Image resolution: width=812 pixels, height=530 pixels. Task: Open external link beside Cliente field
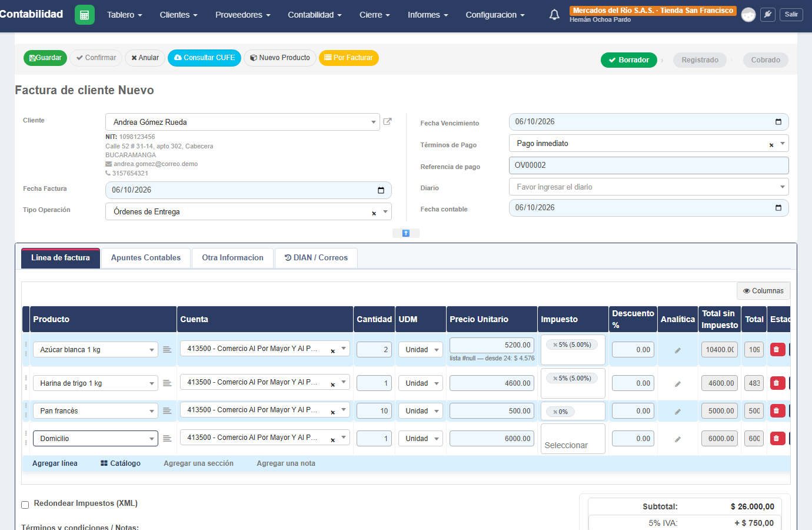(x=387, y=121)
